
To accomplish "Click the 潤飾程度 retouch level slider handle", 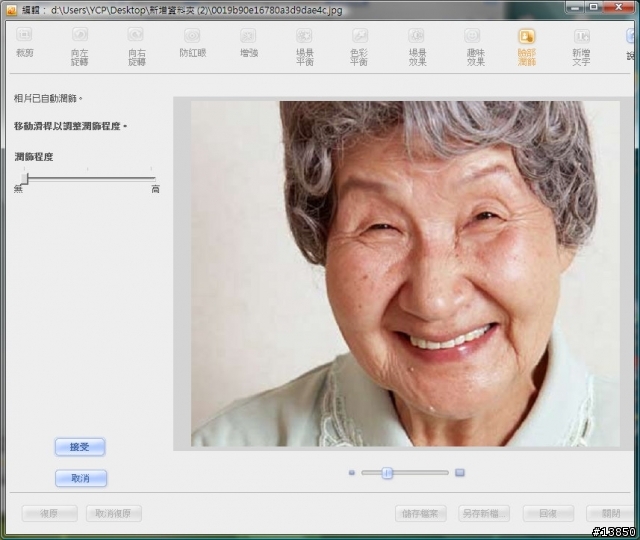I will click(25, 179).
